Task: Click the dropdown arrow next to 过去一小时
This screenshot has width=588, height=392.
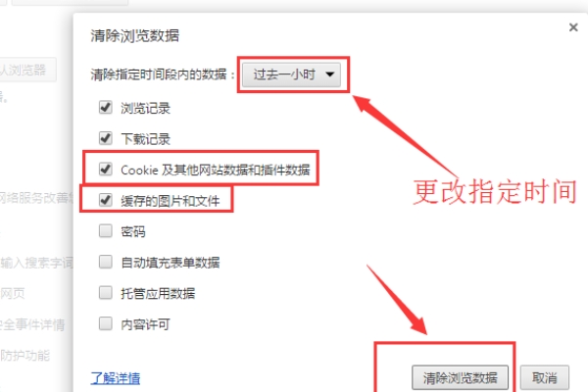Action: (329, 74)
